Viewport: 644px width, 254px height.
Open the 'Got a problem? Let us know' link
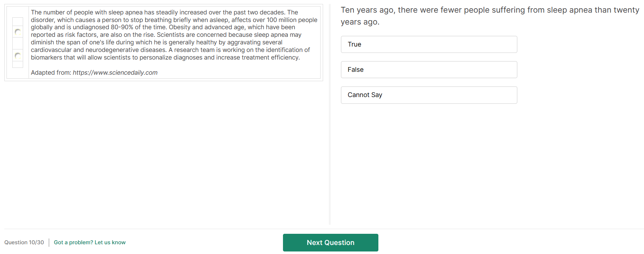click(90, 242)
